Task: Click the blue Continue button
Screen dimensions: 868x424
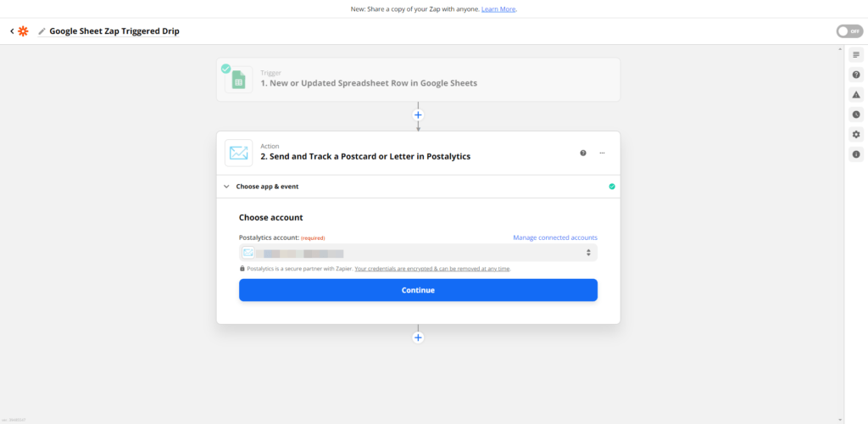Action: pyautogui.click(x=418, y=290)
